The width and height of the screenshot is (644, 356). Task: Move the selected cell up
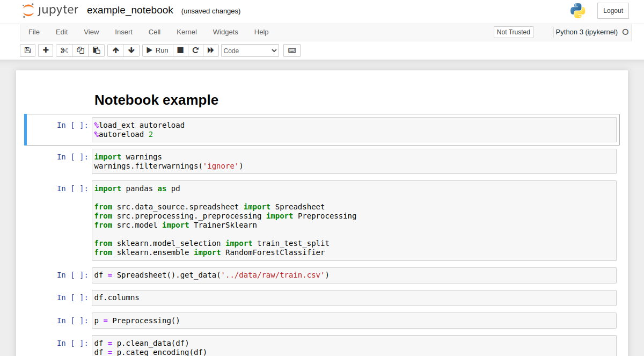tap(116, 50)
